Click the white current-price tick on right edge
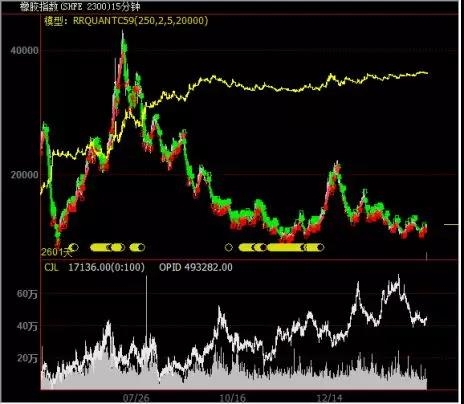Viewport: 464px width, 404px height. [x=451, y=225]
